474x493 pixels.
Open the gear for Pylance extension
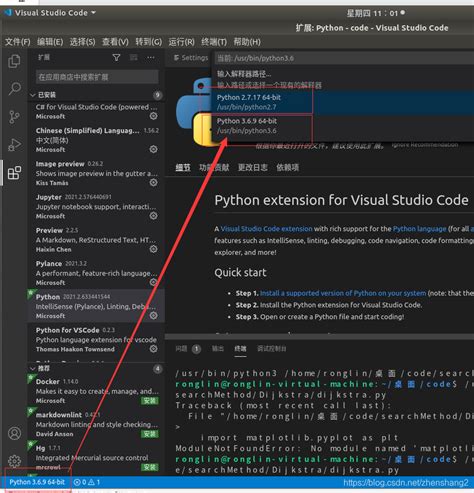click(x=153, y=282)
